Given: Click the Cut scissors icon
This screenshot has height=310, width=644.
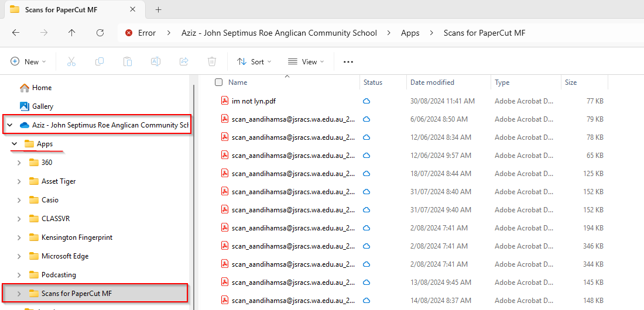Looking at the screenshot, I should point(71,61).
